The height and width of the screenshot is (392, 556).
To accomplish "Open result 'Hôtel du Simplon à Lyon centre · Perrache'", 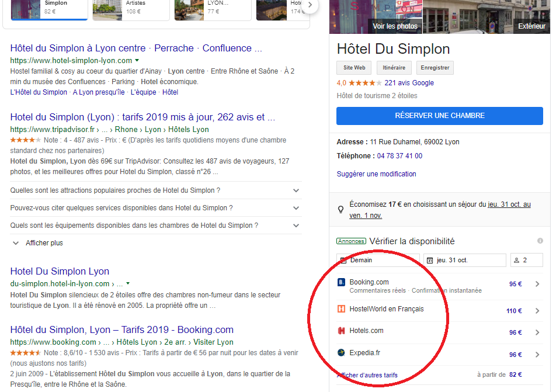I will coord(136,48).
